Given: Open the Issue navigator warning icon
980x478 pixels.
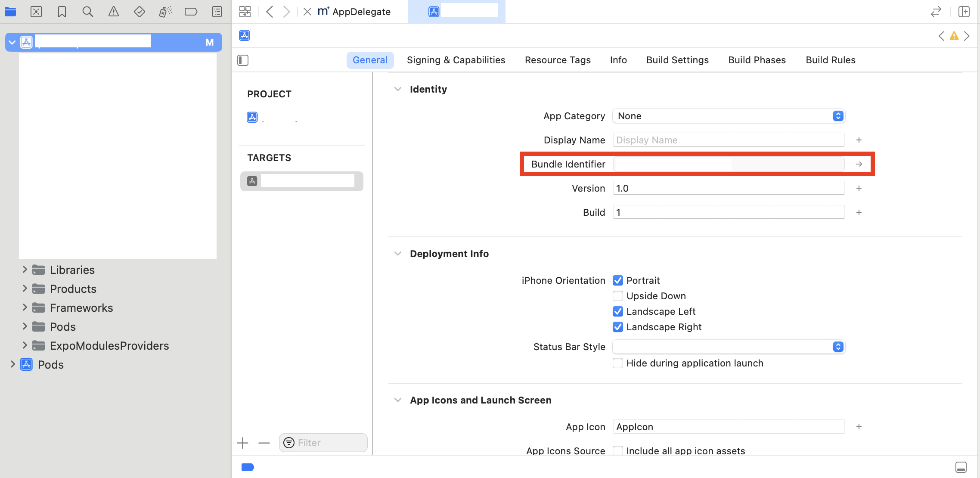Looking at the screenshot, I should click(x=113, y=12).
